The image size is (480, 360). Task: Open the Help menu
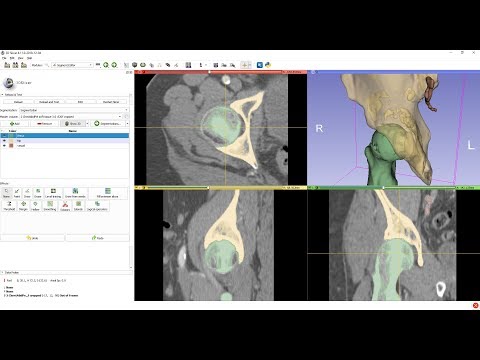tap(29, 58)
